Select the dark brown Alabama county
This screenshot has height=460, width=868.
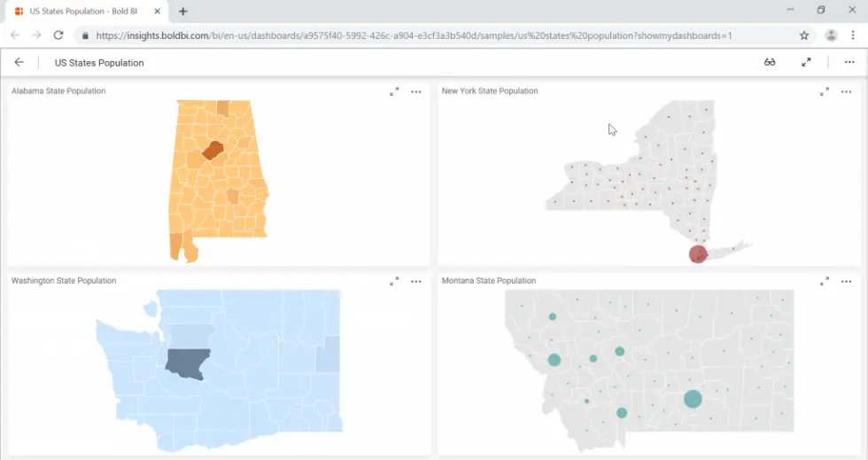pos(213,151)
